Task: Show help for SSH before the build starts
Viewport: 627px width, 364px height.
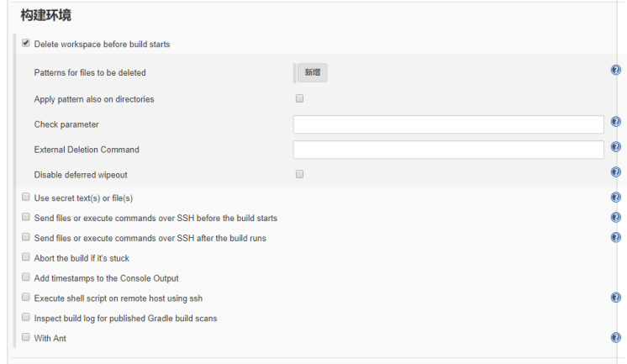Action: 616,218
